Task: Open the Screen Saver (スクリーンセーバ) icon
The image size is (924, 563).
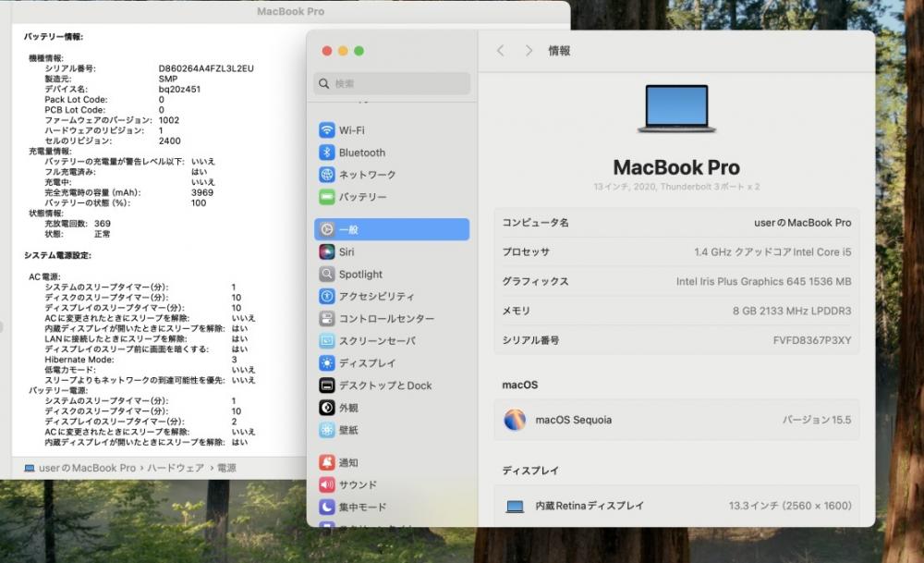Action: coord(326,341)
